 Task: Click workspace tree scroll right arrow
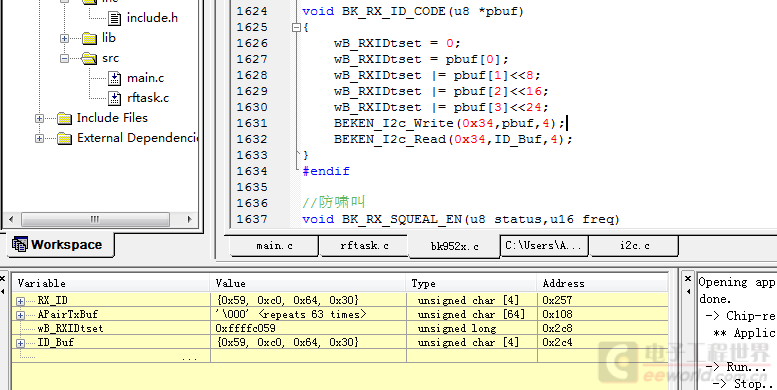[x=190, y=219]
